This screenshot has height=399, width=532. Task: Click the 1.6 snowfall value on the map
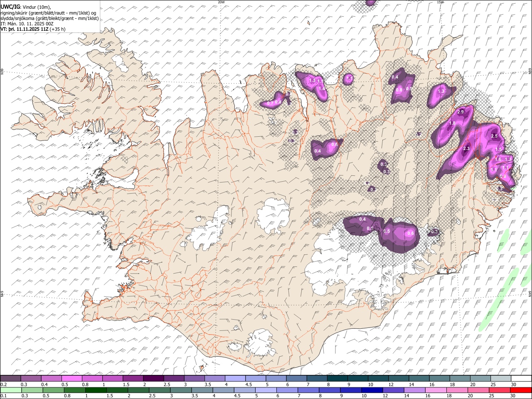tap(498, 160)
